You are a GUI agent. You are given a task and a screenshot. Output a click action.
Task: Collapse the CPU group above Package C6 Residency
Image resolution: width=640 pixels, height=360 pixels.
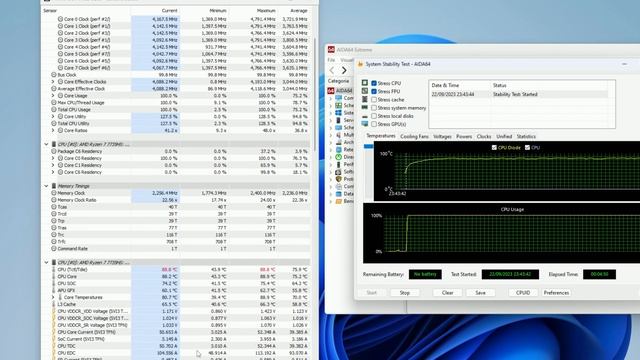(x=46, y=144)
